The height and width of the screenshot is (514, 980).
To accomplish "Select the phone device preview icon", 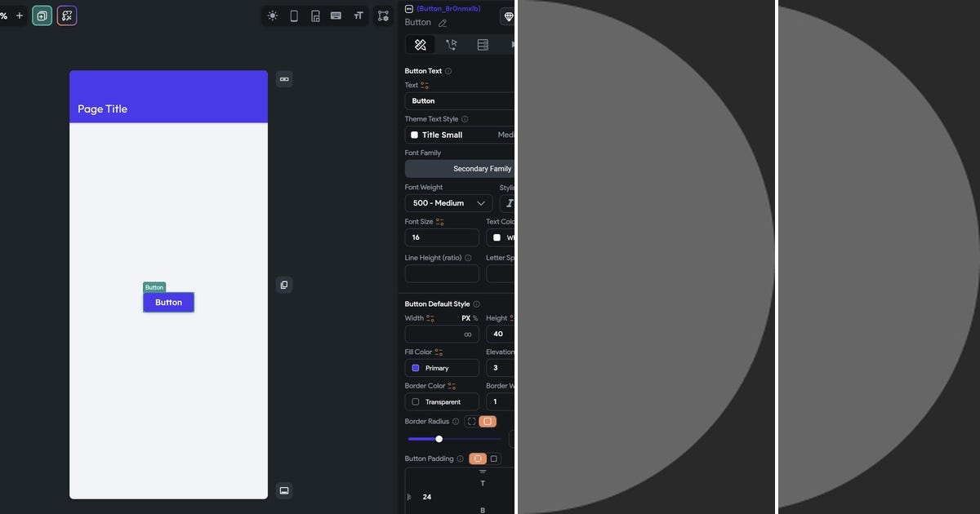I will tap(294, 16).
